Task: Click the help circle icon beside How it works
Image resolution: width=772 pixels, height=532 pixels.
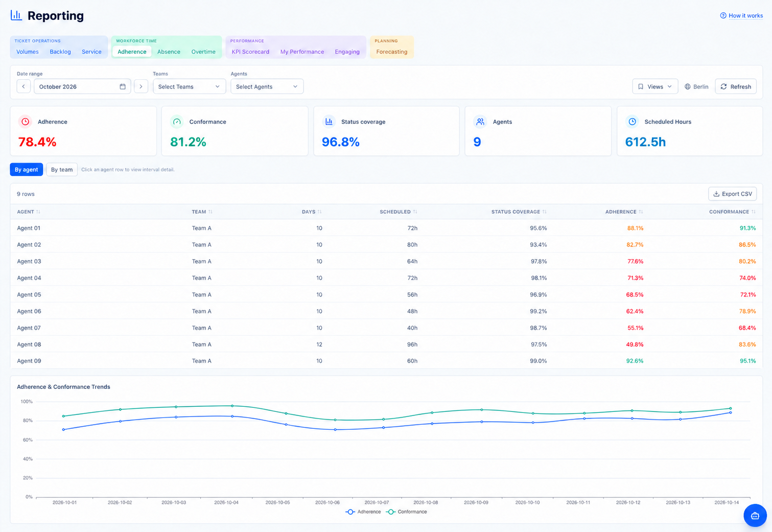Action: (x=723, y=15)
